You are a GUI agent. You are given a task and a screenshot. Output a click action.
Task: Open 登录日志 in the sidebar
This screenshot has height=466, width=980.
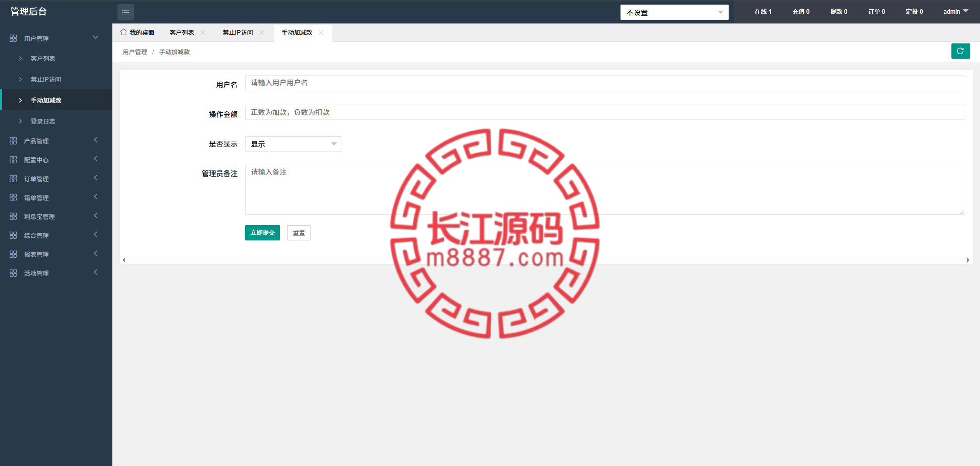click(56, 121)
